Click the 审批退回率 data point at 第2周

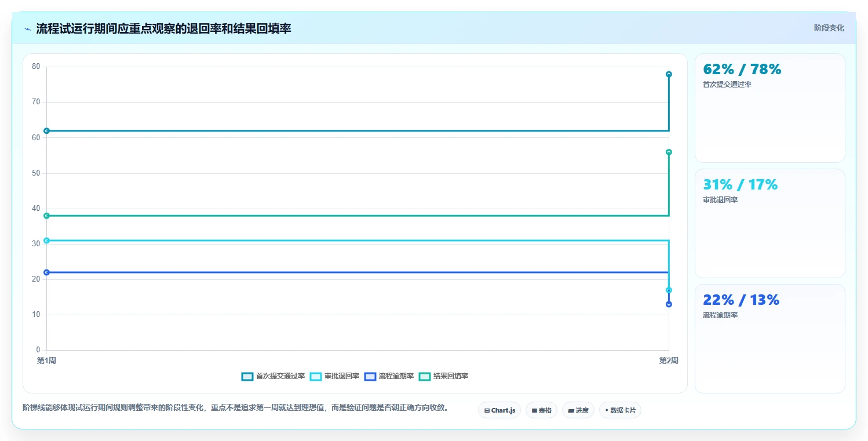669,290
